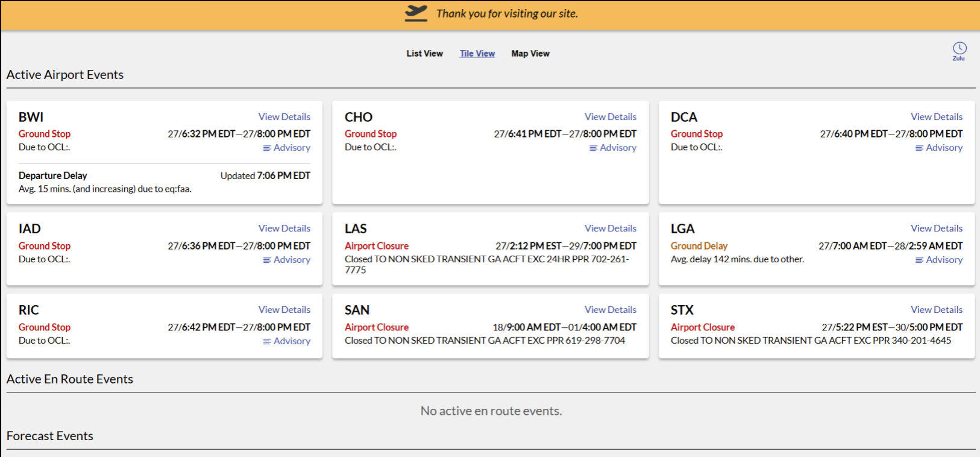Viewport: 980px width, 457px height.
Task: Click LAS closure PPR 702-261-7775 text
Action: [x=487, y=265]
